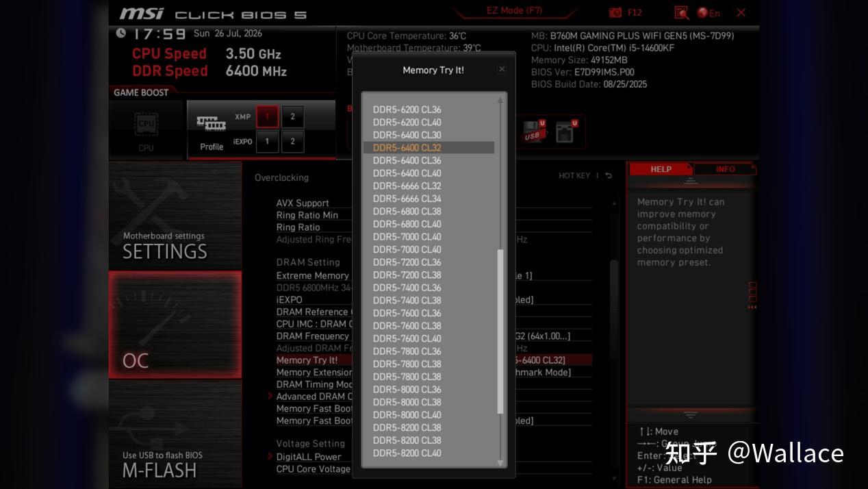Open the Memory Try It! setting row
868x489 pixels.
pos(434,360)
